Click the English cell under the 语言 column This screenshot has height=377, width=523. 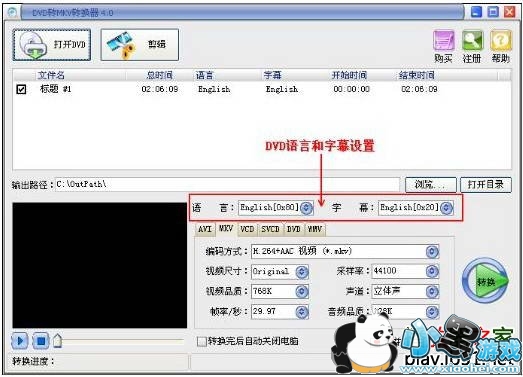(214, 89)
